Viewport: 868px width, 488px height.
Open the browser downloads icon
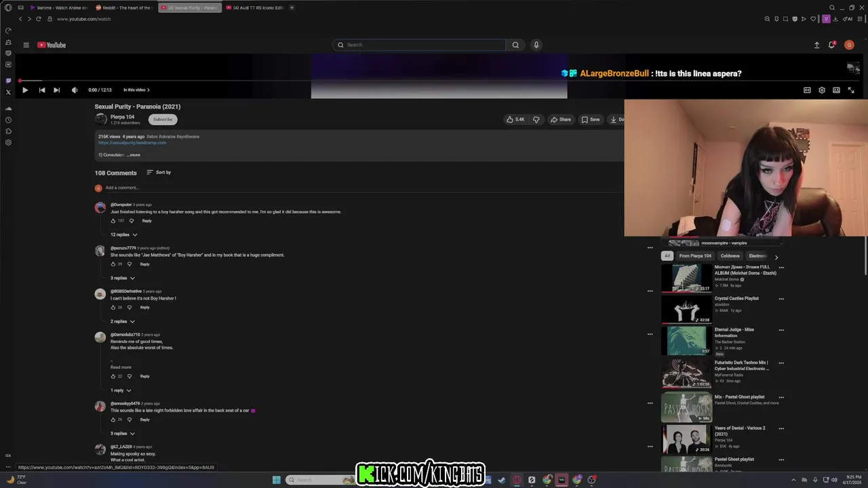836,19
